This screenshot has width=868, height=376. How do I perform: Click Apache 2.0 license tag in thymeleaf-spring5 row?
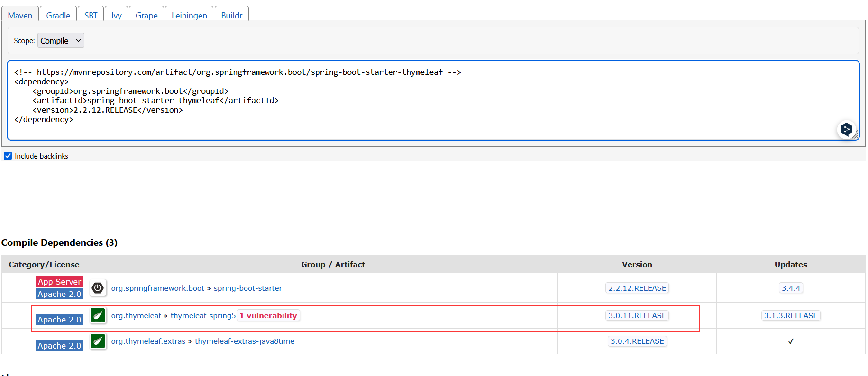click(60, 320)
